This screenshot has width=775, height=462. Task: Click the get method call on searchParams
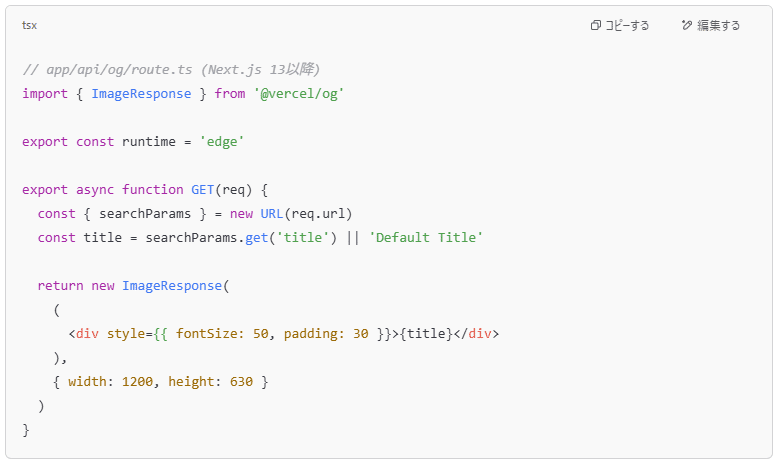(x=257, y=238)
